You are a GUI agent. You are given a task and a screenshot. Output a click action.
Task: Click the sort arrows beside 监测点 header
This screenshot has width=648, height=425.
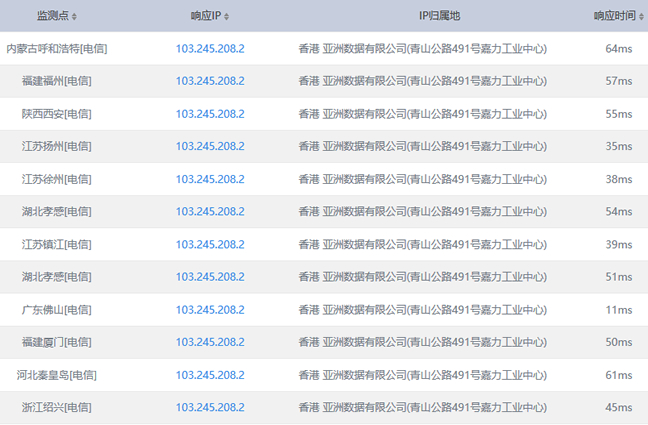[x=75, y=17]
